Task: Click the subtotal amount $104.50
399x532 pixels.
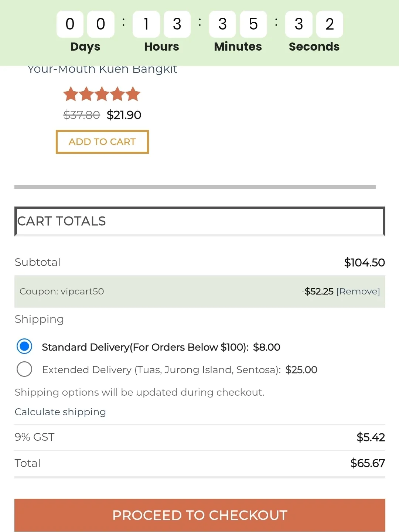Action: tap(364, 262)
